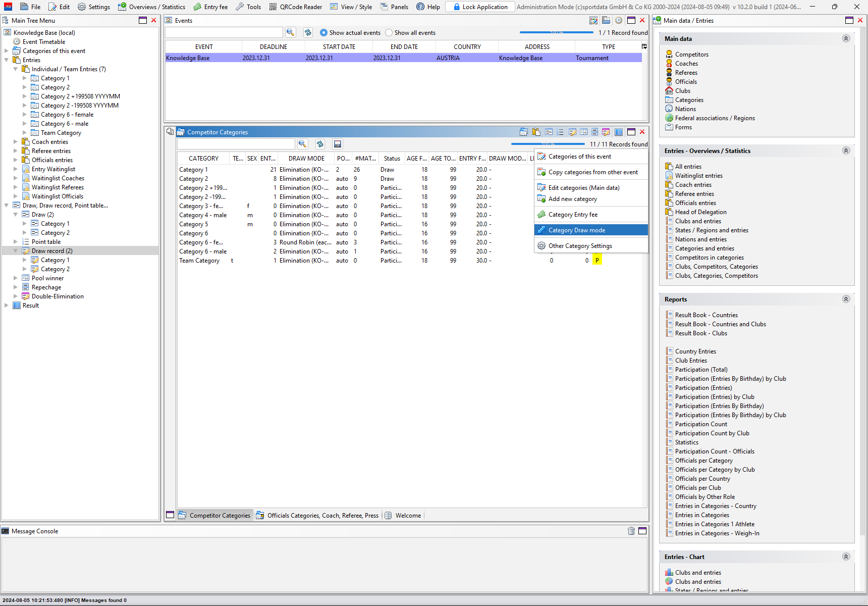This screenshot has height=606, width=868.
Task: Expand the Result tree node
Action: point(7,306)
